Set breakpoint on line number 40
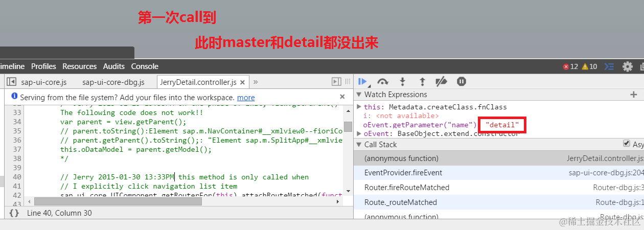 pyautogui.click(x=17, y=177)
